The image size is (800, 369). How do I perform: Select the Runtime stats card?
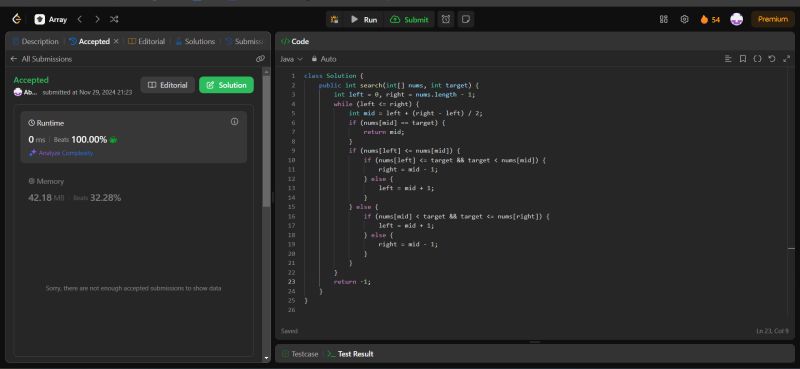[134, 137]
